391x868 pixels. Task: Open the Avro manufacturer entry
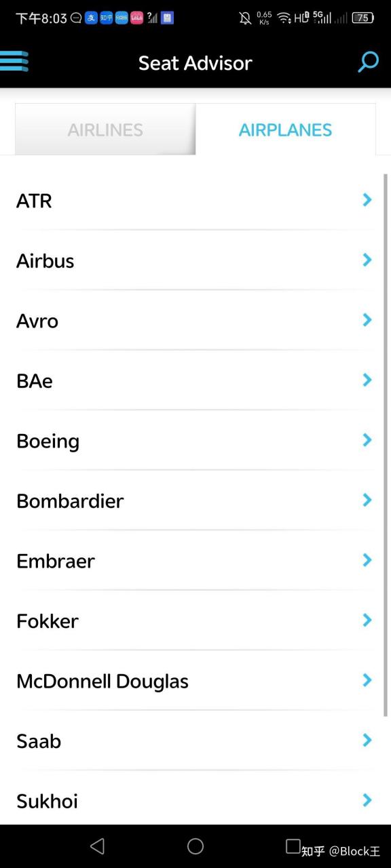(x=195, y=320)
